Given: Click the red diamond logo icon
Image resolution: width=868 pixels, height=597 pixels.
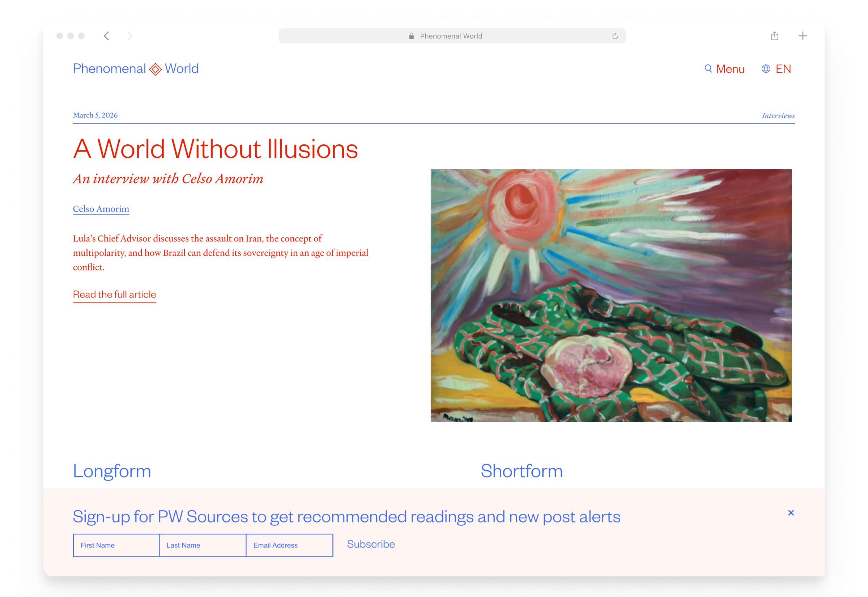Looking at the screenshot, I should click(156, 69).
